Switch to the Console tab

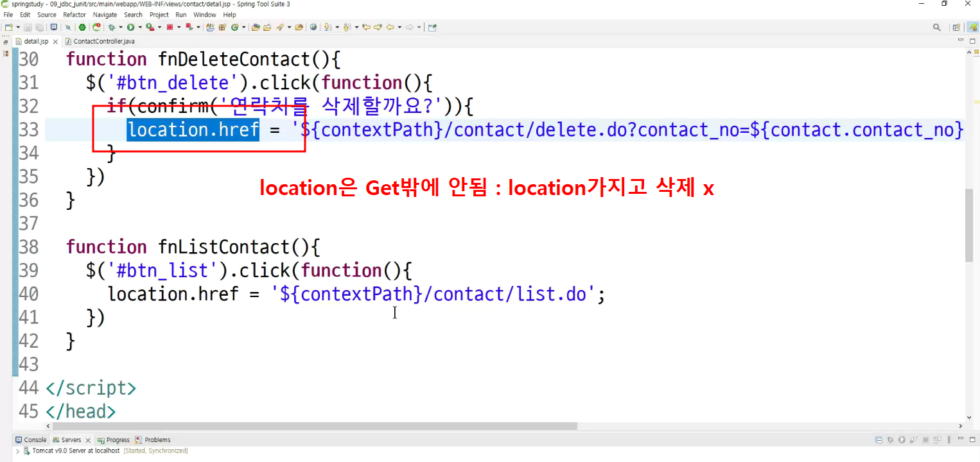31,440
